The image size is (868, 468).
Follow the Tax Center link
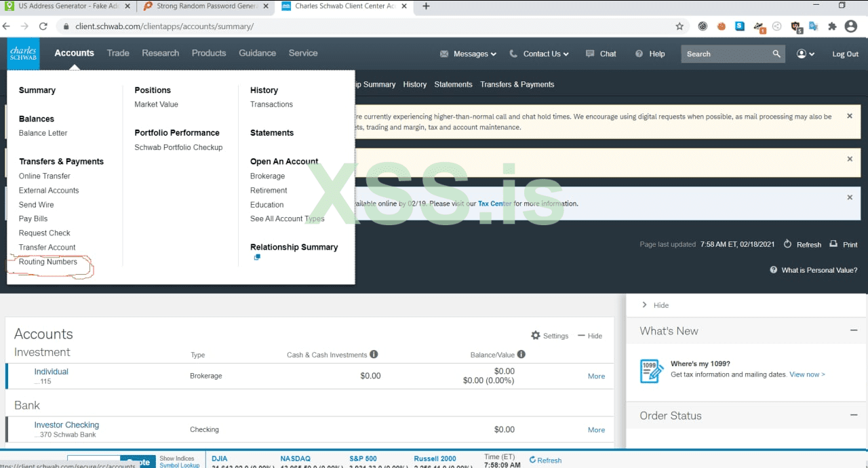495,203
